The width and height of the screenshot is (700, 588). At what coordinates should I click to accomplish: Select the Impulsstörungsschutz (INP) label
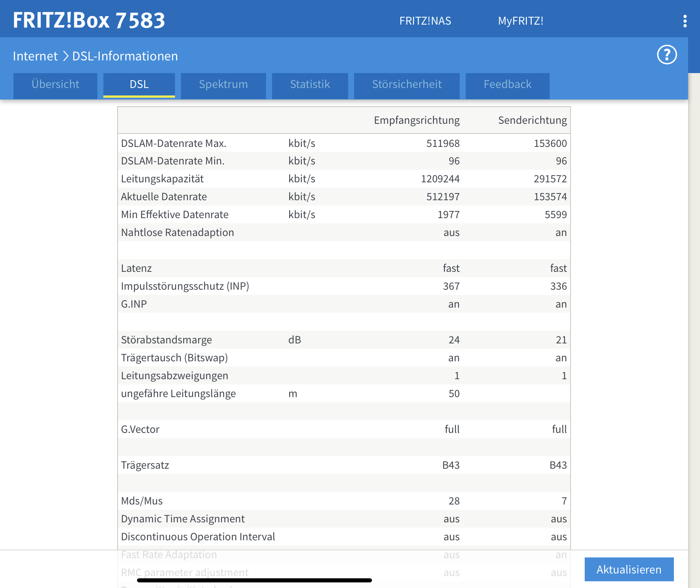[185, 286]
